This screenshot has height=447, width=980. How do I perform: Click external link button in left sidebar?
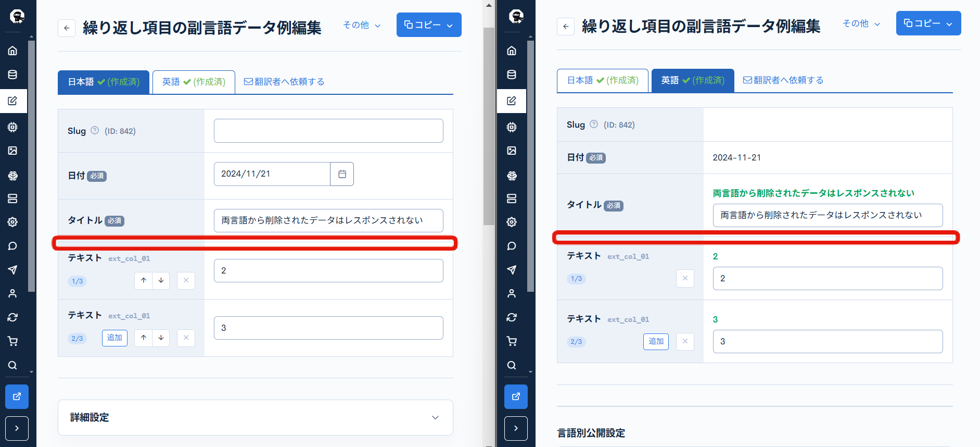point(17,396)
